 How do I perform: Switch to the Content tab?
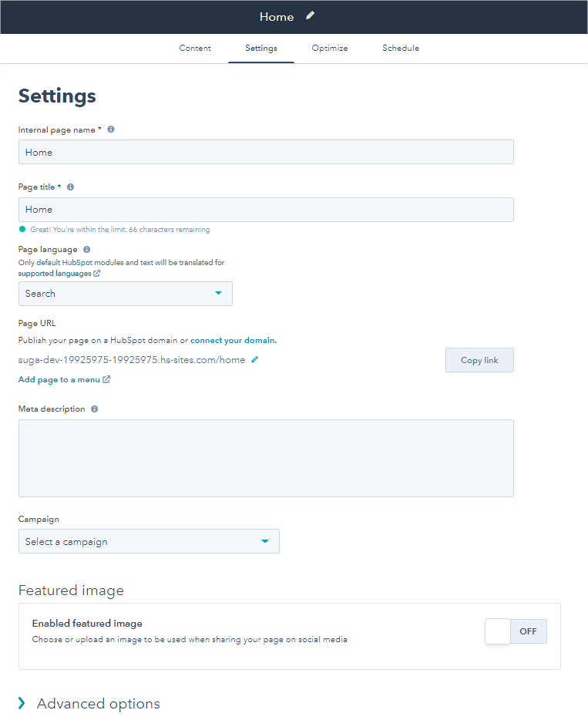pyautogui.click(x=195, y=48)
